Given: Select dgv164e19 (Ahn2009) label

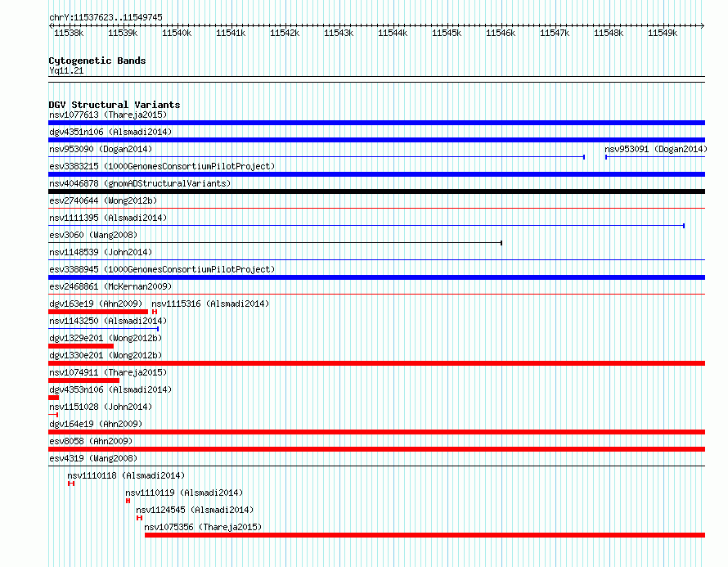Looking at the screenshot, I should (x=96, y=424).
